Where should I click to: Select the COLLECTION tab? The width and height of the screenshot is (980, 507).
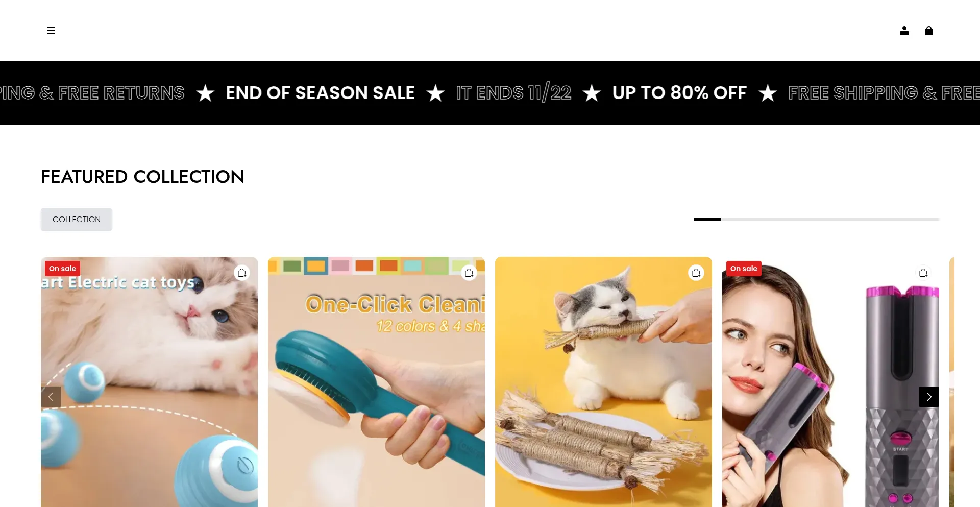[x=77, y=220]
